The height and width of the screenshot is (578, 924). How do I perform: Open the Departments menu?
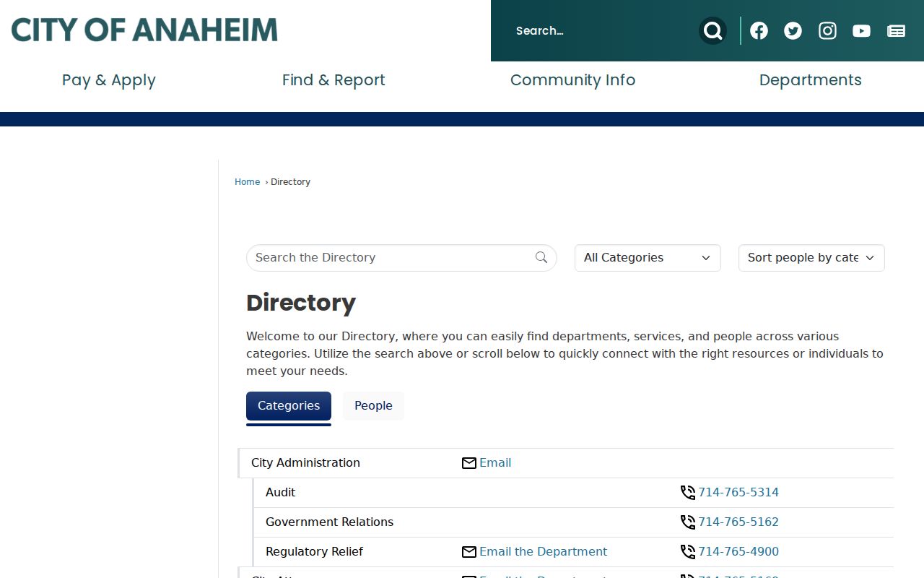(x=811, y=80)
